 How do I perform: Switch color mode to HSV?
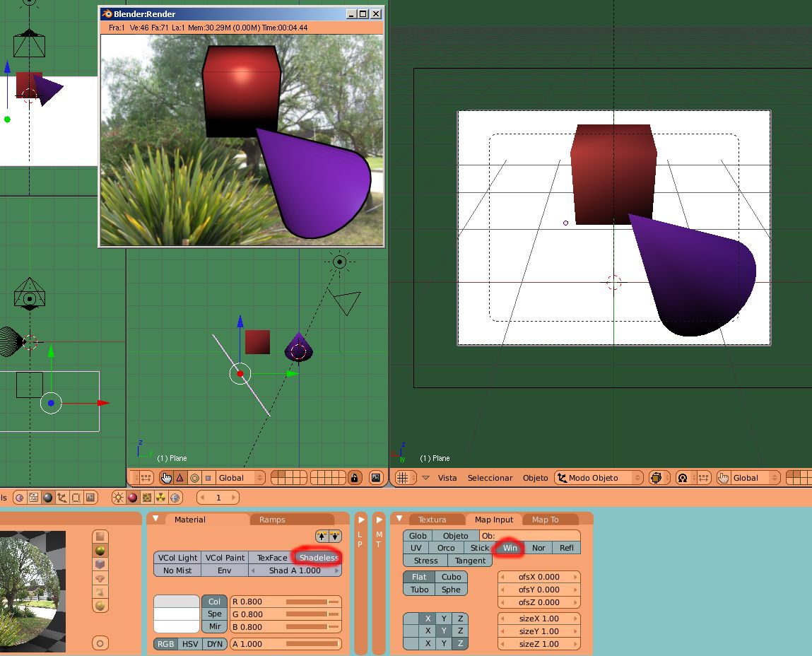pos(190,644)
